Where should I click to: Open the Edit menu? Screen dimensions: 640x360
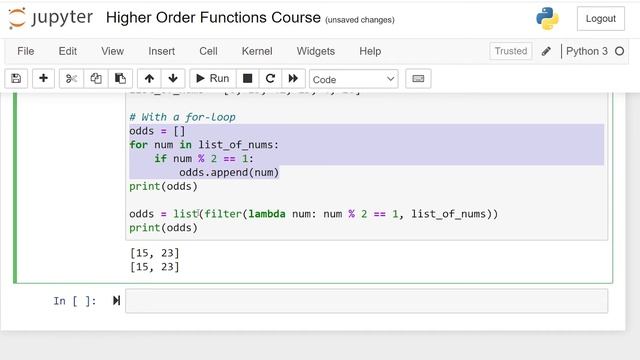click(x=68, y=51)
